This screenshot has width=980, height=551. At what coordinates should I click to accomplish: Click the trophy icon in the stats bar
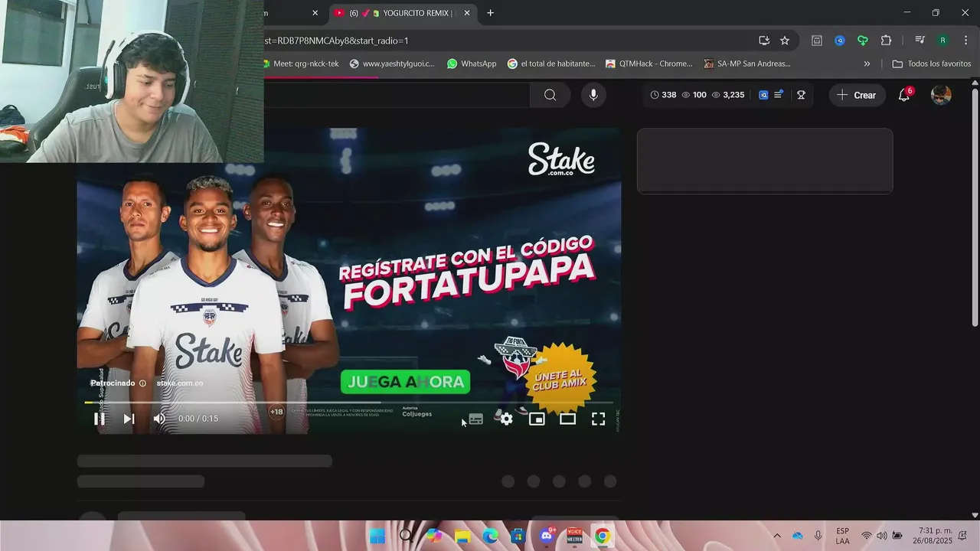pos(801,95)
